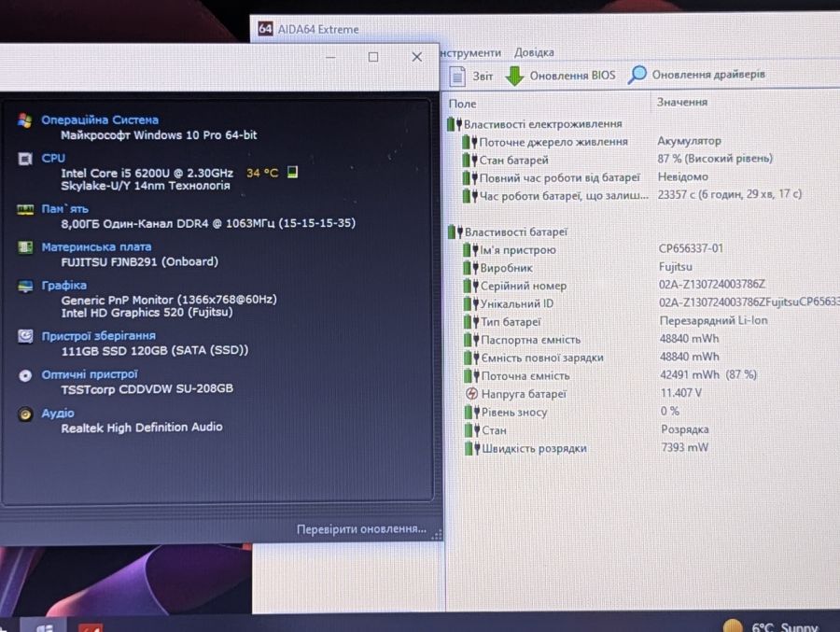Click the Звіт toolbar button label
The width and height of the screenshot is (840, 632).
tap(483, 77)
